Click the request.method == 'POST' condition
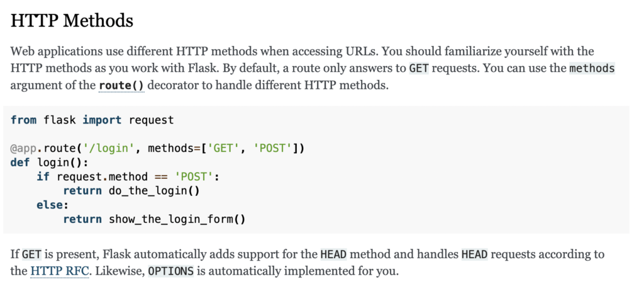 (136, 176)
